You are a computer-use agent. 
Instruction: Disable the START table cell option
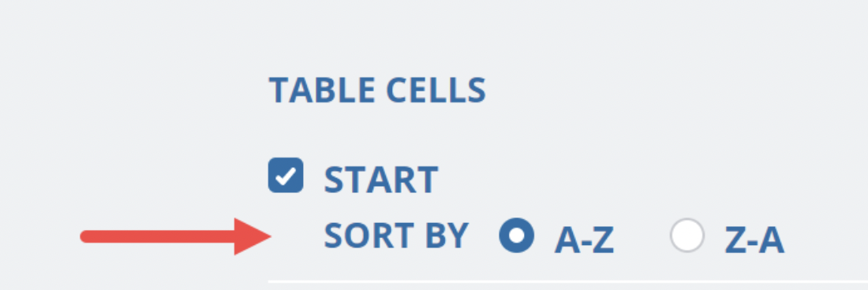pos(286,175)
